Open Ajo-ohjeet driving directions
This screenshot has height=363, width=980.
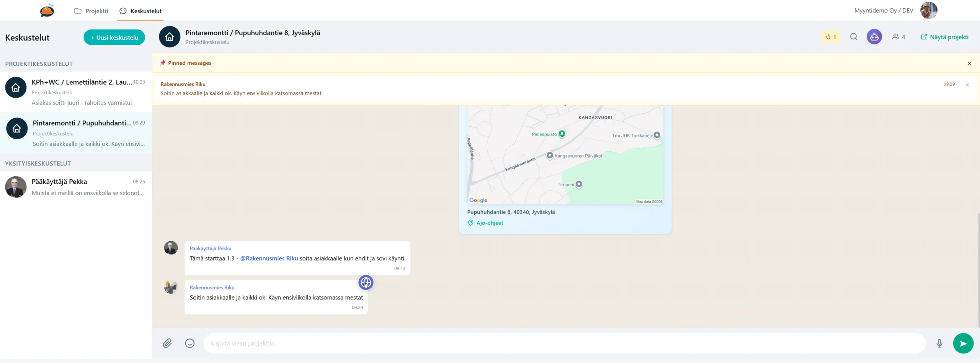489,223
